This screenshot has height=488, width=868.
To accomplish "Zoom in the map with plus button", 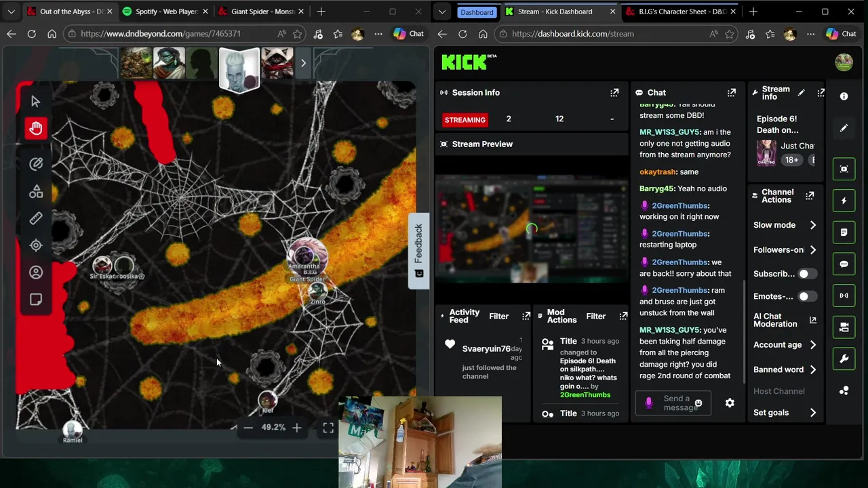I will click(296, 428).
